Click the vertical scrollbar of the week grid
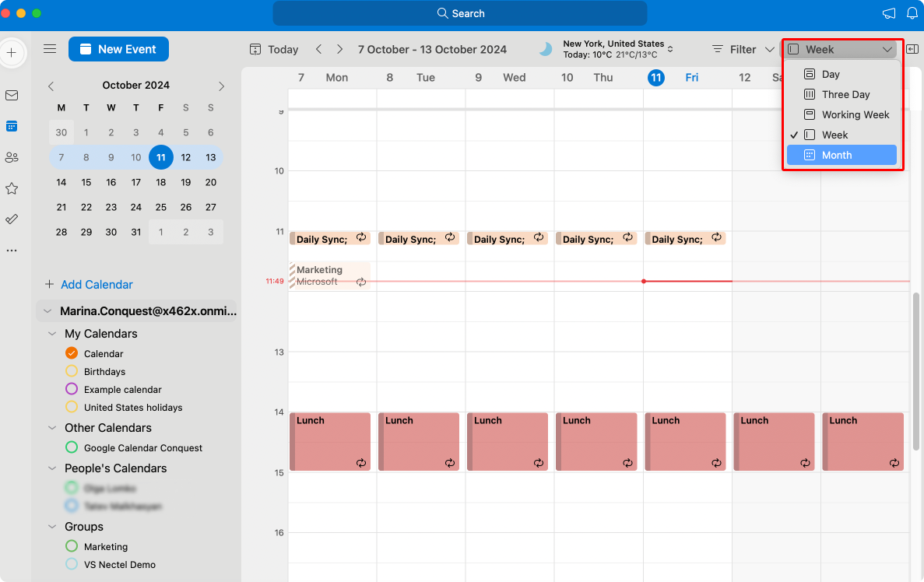924x582 pixels. 915,371
